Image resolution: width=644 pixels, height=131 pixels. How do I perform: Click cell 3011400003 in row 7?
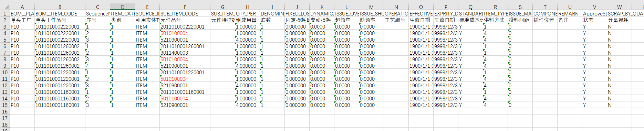[185, 53]
